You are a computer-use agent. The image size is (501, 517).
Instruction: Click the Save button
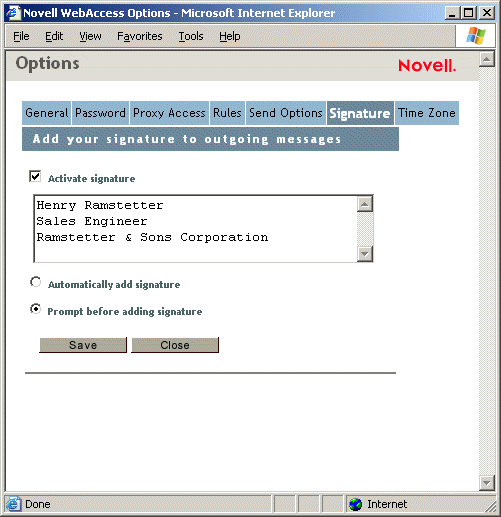coord(83,345)
